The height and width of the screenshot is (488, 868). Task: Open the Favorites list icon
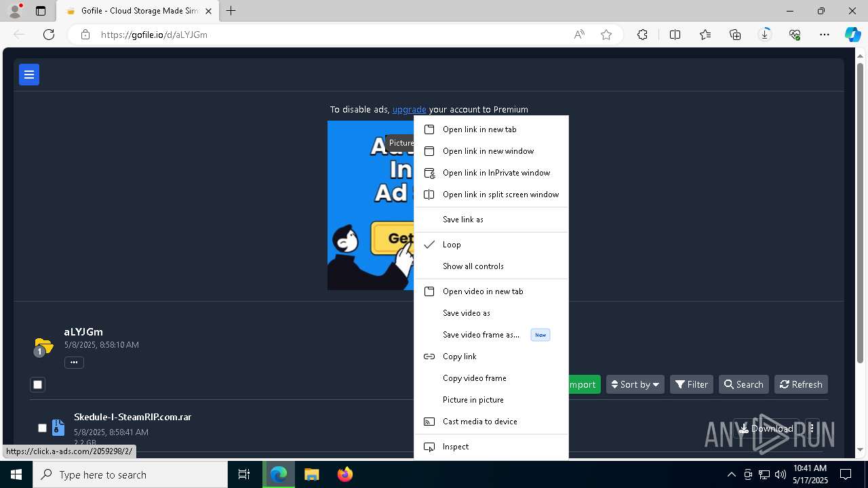tap(705, 35)
